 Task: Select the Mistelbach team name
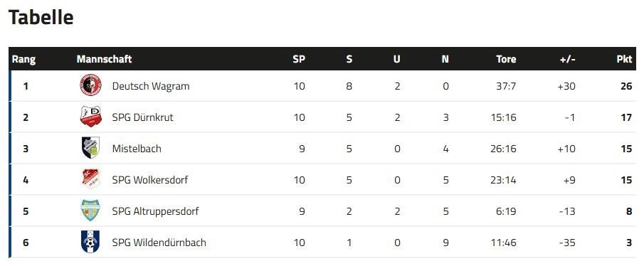coord(137,149)
